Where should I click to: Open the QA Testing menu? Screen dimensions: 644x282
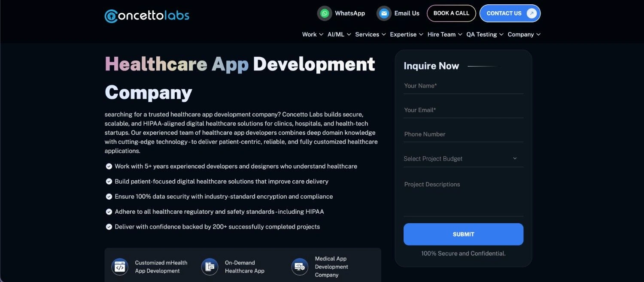485,34
